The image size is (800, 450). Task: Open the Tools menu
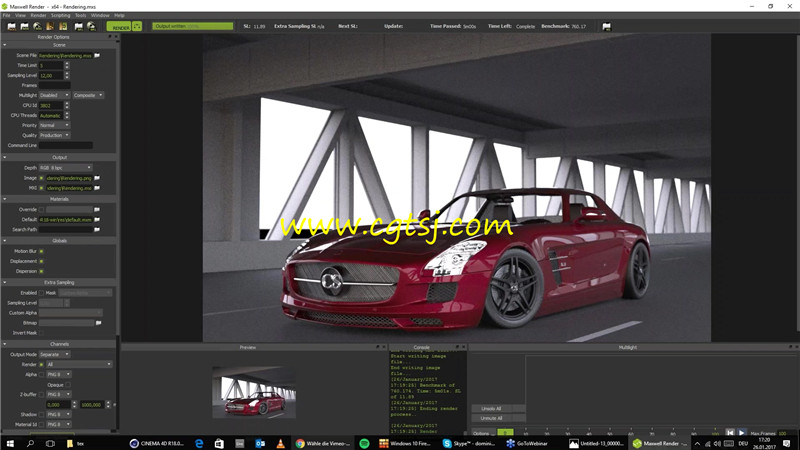pos(81,15)
